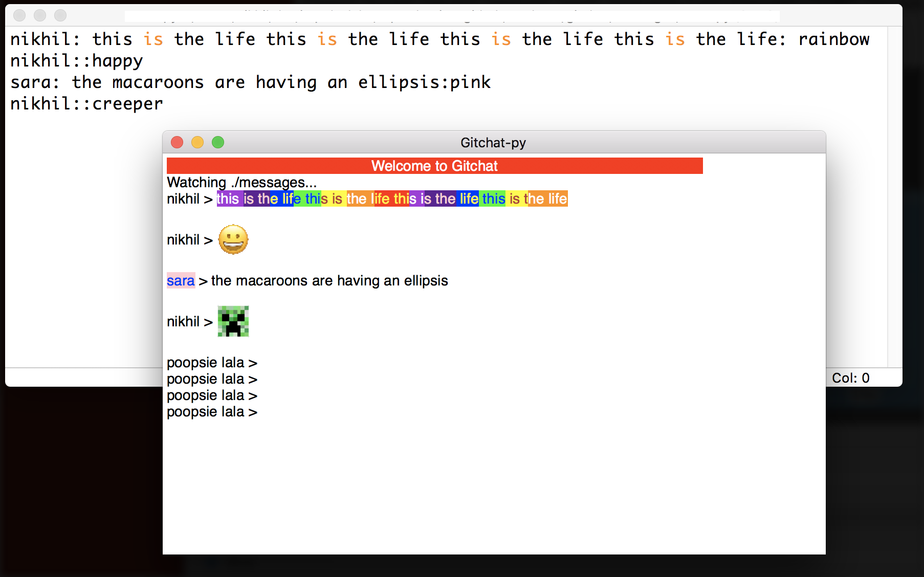
Task: Click the happy face emoji in chat
Action: click(233, 239)
